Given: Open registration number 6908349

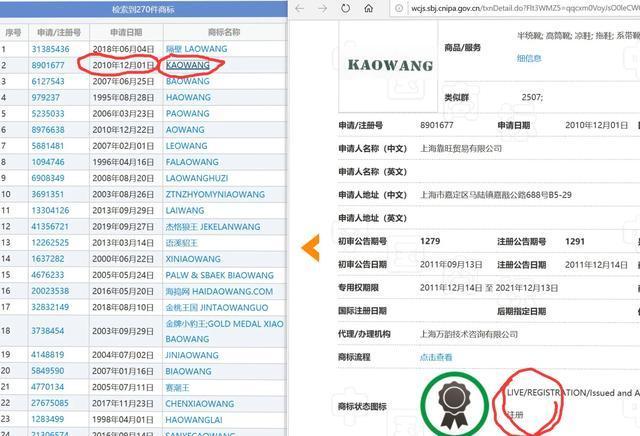Looking at the screenshot, I should click(x=48, y=178).
